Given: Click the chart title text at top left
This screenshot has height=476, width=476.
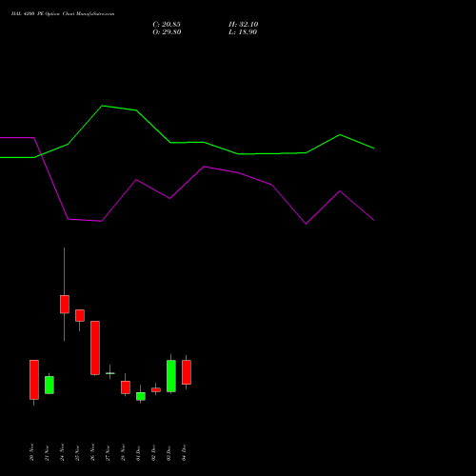Looking at the screenshot, I should (63, 14).
